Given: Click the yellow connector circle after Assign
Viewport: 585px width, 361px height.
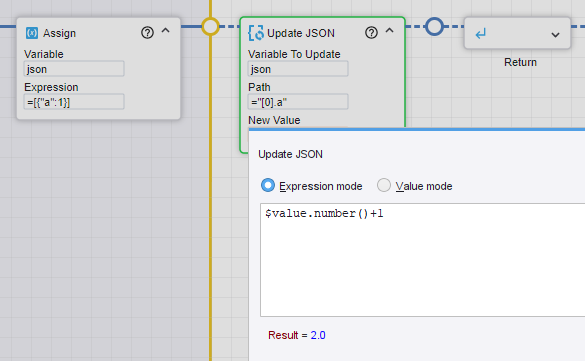Looking at the screenshot, I should [x=210, y=26].
